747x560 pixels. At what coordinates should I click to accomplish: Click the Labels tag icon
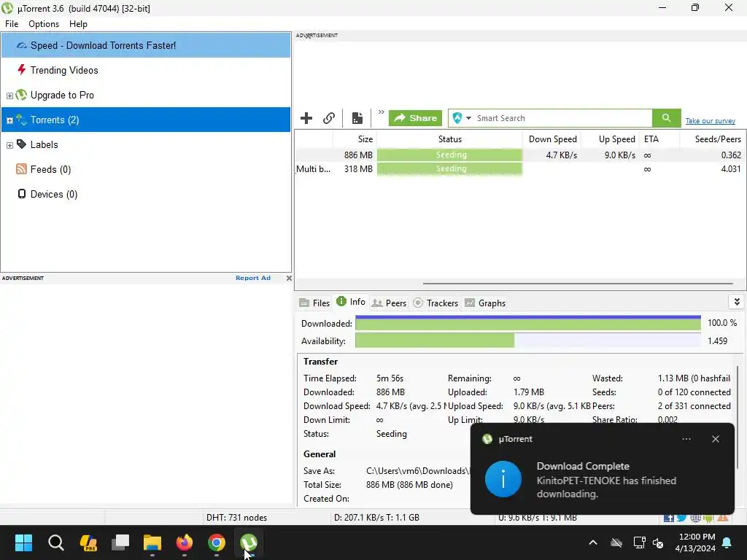pyautogui.click(x=21, y=144)
